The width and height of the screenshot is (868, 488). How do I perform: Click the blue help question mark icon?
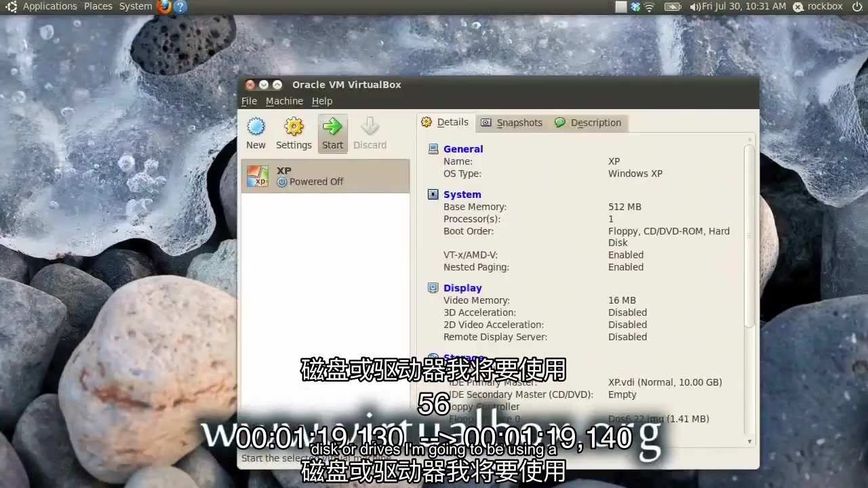coord(180,7)
